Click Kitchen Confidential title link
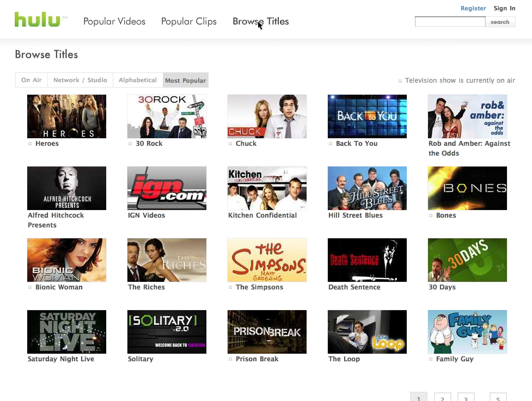The width and height of the screenshot is (532, 401). click(262, 215)
